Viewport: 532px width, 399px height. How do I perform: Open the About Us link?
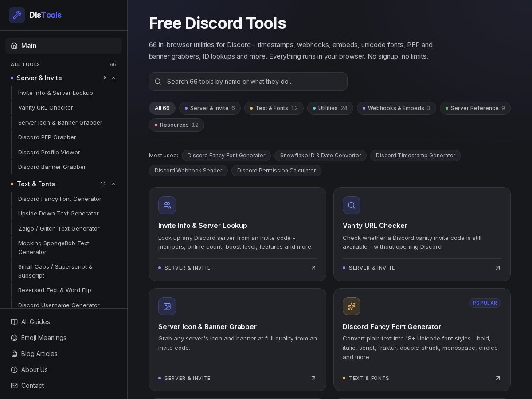pos(63,370)
